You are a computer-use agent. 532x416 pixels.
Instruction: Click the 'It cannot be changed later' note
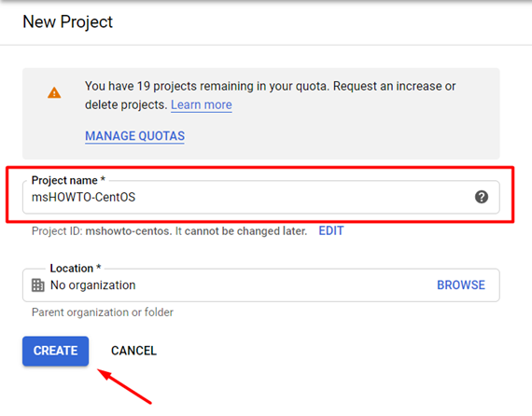pos(241,231)
